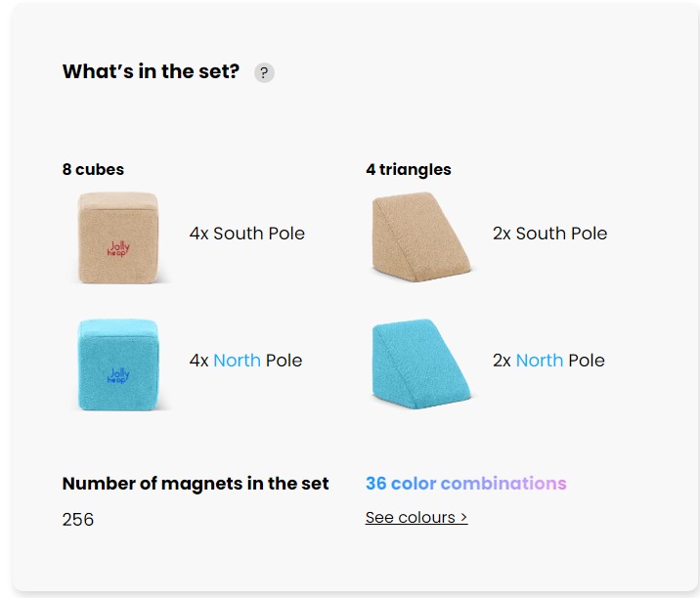Click the blue Jolly Heap logo on blue cube

tap(119, 374)
